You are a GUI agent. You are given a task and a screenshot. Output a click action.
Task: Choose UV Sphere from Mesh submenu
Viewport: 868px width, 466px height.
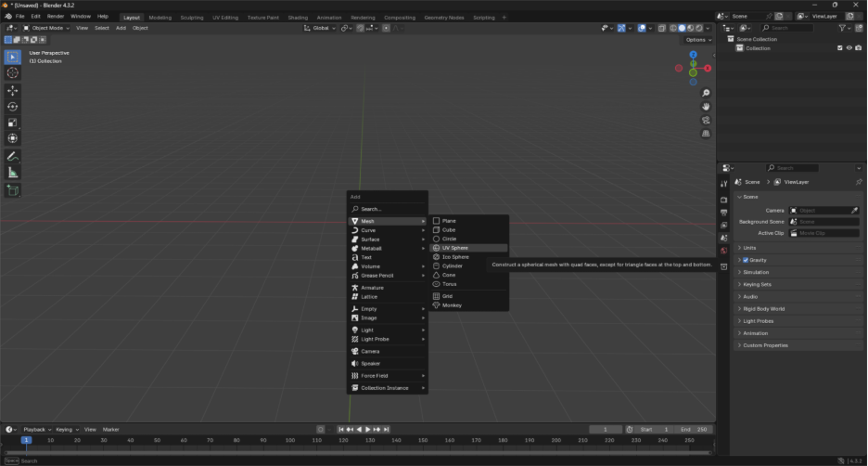(x=454, y=248)
